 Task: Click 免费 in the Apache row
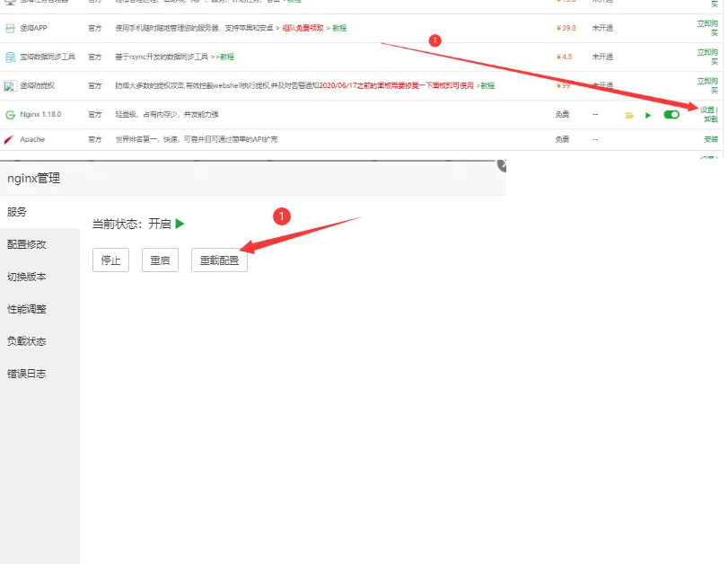pos(562,139)
